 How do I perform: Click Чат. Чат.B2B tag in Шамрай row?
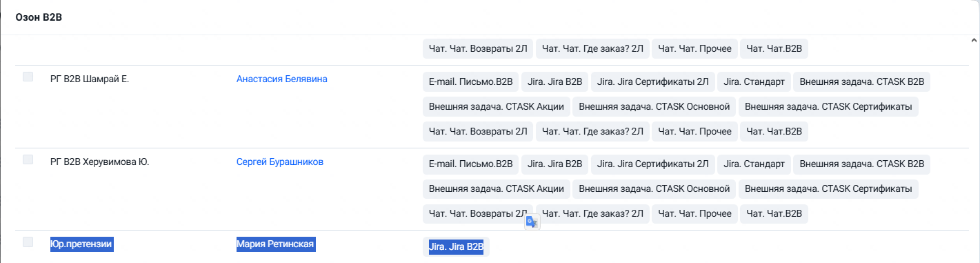point(774,131)
